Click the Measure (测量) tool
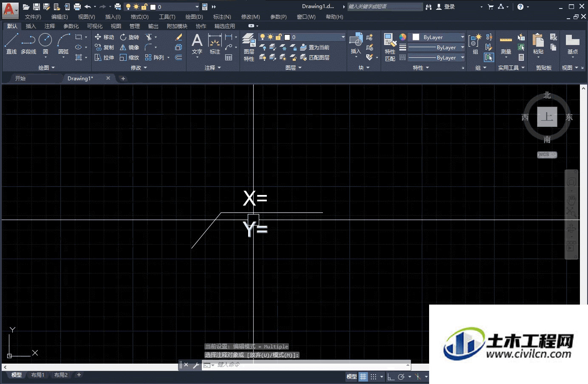This screenshot has width=588, height=384. pos(506,44)
